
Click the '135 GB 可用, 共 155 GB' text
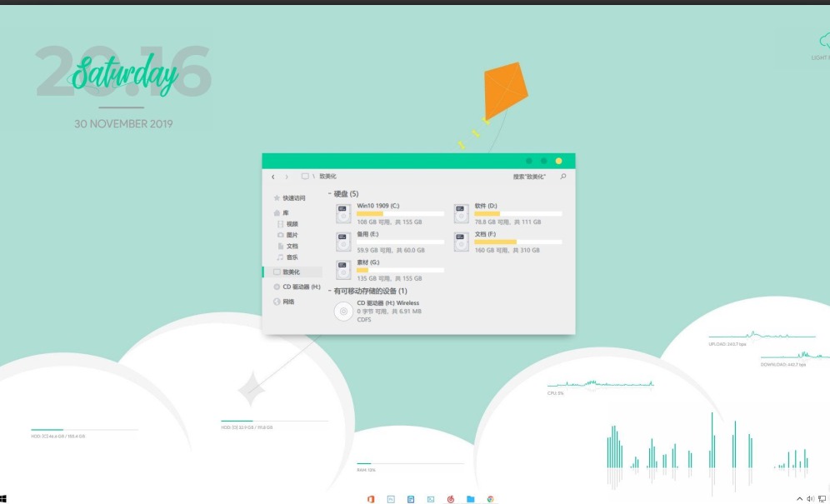pos(389,278)
